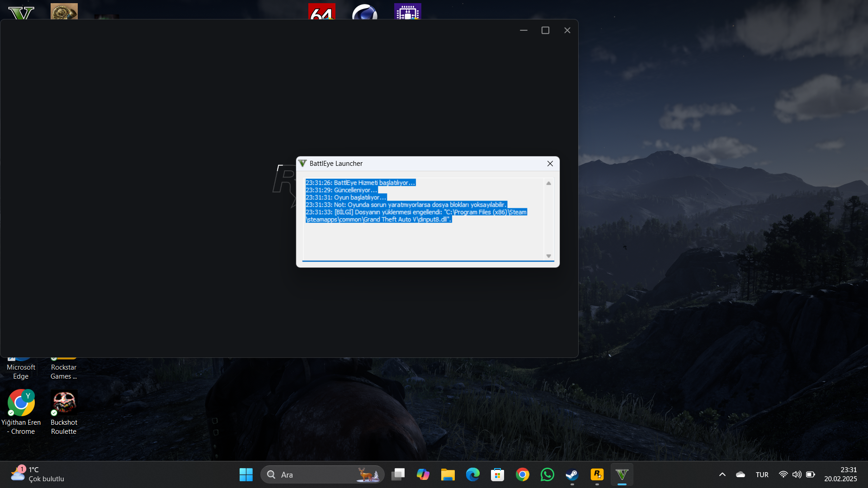Close the BattlEye Launcher dialog

(550, 164)
